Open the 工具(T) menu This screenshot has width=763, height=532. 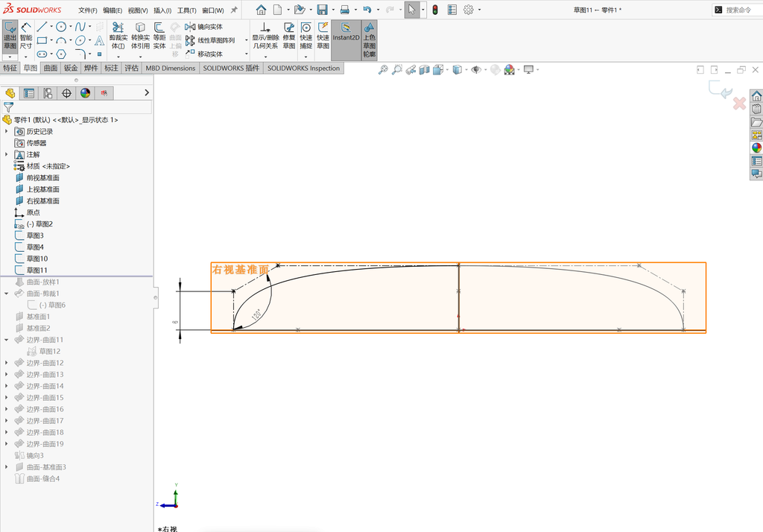[x=187, y=10]
